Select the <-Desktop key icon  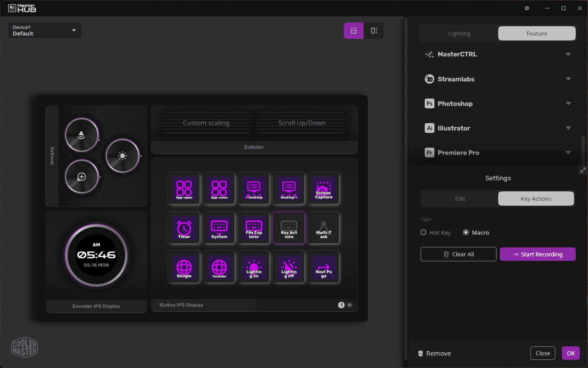pyautogui.click(x=254, y=189)
